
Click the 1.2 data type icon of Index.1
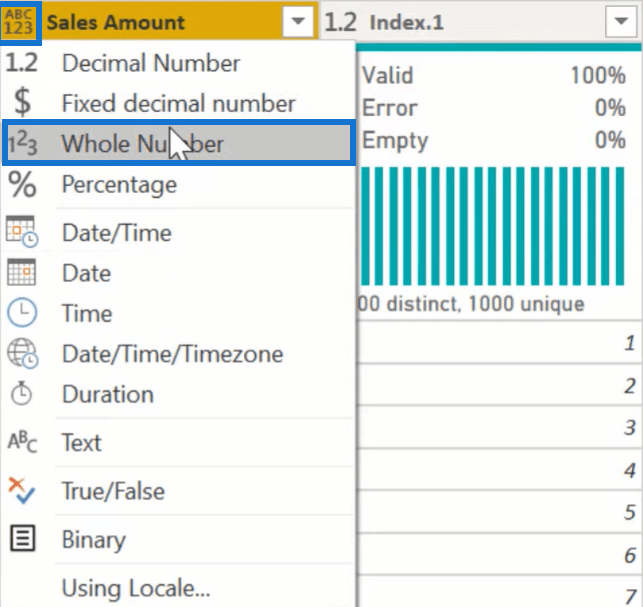[340, 22]
